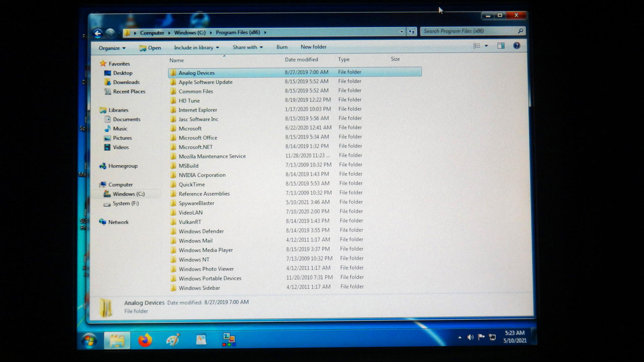Image resolution: width=644 pixels, height=362 pixels.
Task: Select the Windows Sidebar folder icon
Action: coord(173,288)
